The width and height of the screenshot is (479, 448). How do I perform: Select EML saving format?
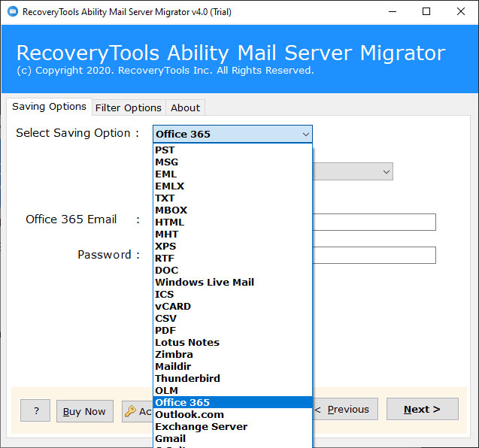tap(232, 174)
